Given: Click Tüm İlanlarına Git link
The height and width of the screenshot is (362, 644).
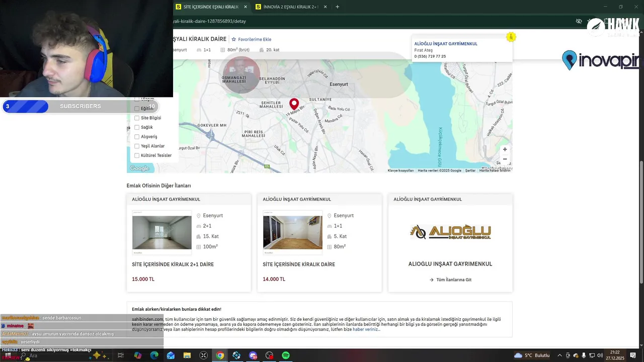Looking at the screenshot, I should point(450,280).
